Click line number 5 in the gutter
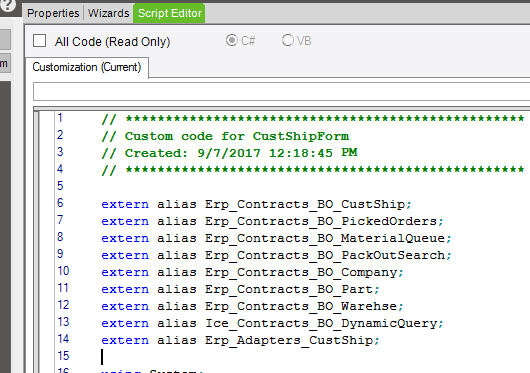Screen dimensions: 530x373 click(60, 186)
